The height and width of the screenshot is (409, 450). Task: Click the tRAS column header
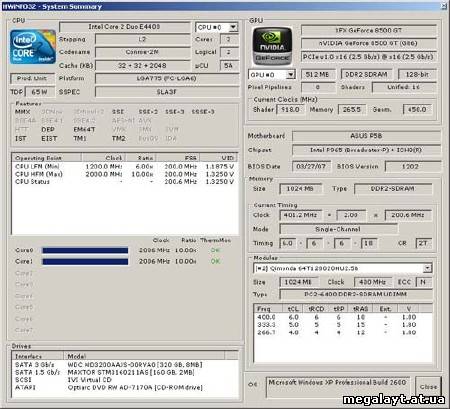pos(360,308)
